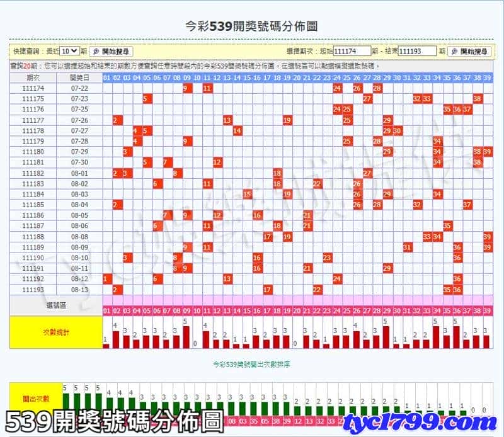Click red cell 1 in row 111192

[107, 279]
